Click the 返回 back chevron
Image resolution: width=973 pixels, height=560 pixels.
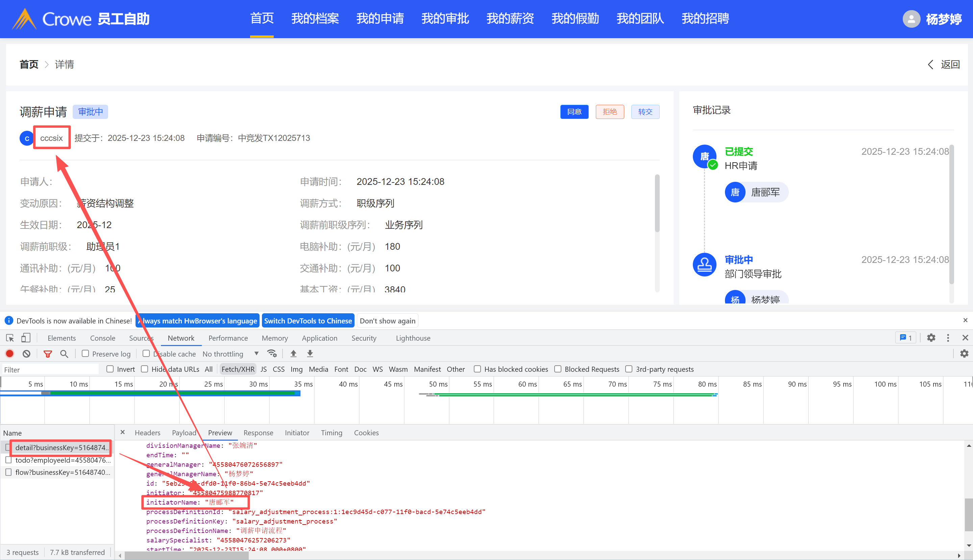pos(931,65)
